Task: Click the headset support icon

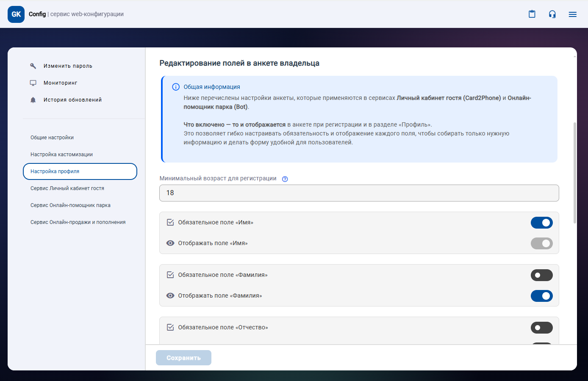Action: click(552, 14)
